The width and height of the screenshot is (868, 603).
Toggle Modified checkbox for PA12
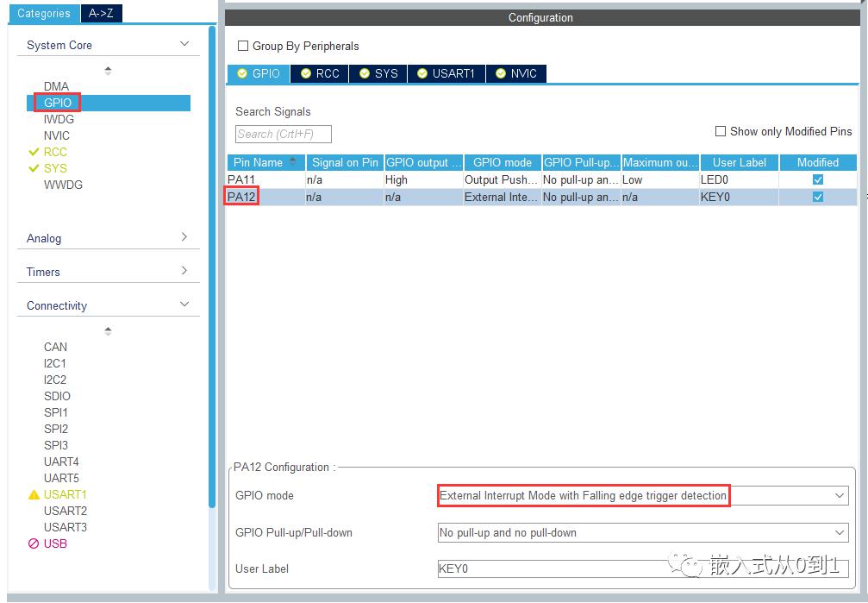click(x=818, y=197)
